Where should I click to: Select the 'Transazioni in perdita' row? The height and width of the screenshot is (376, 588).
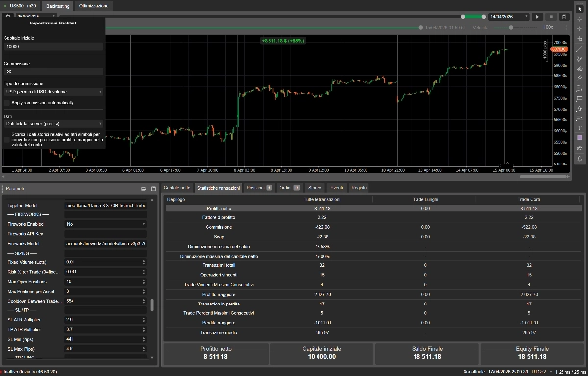coord(374,304)
